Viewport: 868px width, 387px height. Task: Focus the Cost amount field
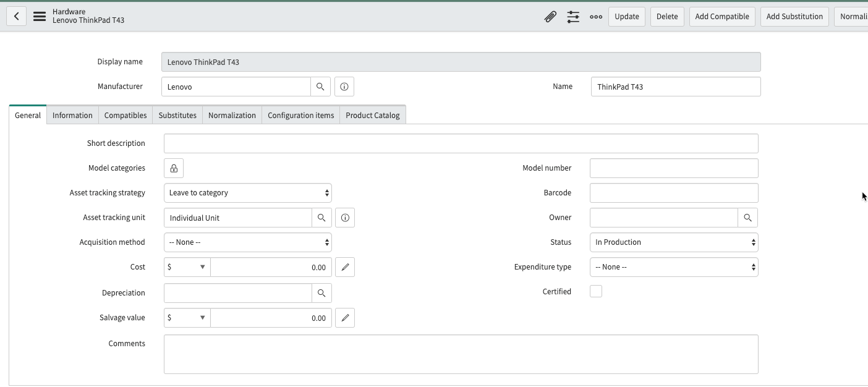pyautogui.click(x=271, y=267)
